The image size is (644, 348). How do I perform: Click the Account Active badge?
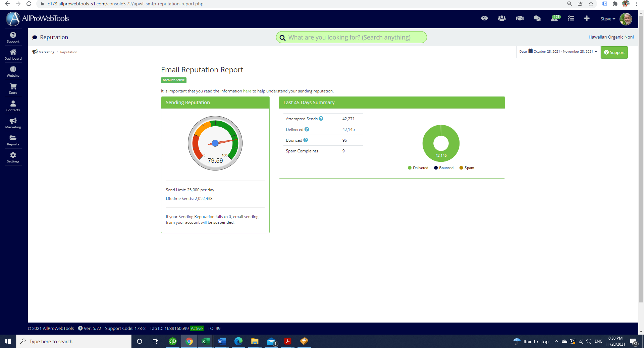(x=174, y=80)
